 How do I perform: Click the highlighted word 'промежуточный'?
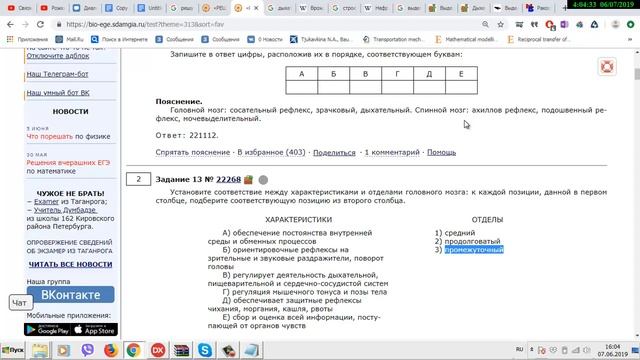tap(474, 250)
